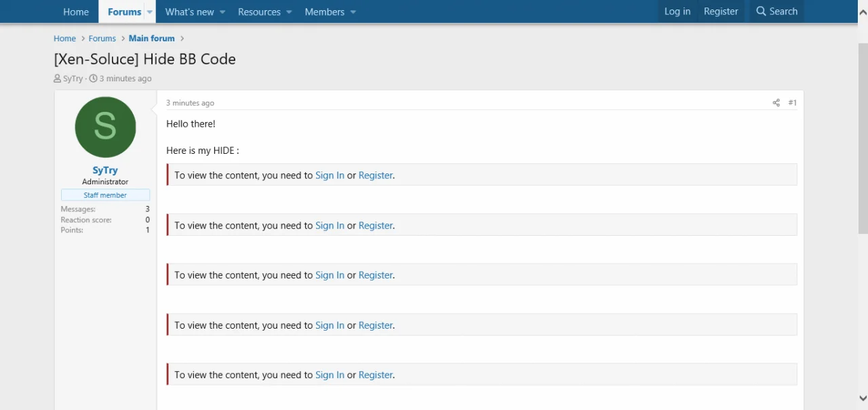The width and height of the screenshot is (868, 410).
Task: Open the Resources dropdown arrow
Action: pos(289,12)
